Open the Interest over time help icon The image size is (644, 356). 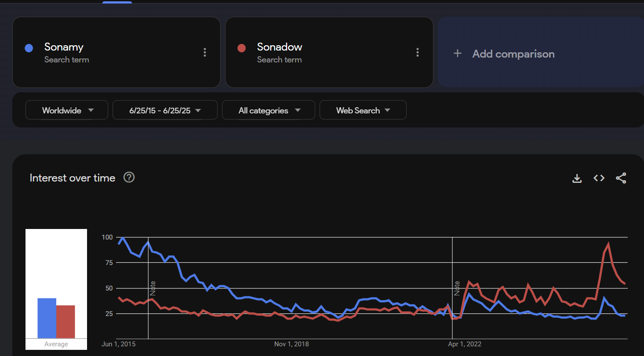tap(129, 178)
